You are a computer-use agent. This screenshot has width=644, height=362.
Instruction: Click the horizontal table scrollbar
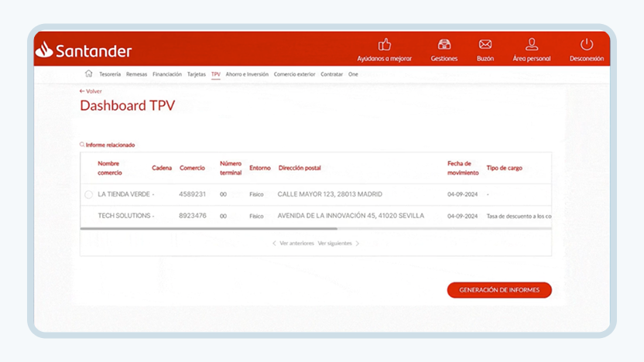click(209, 229)
